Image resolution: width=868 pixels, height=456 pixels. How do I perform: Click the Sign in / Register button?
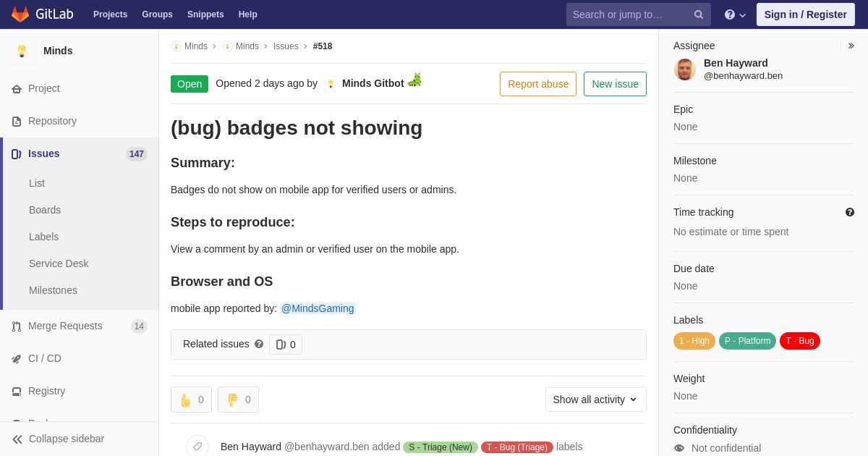[805, 14]
